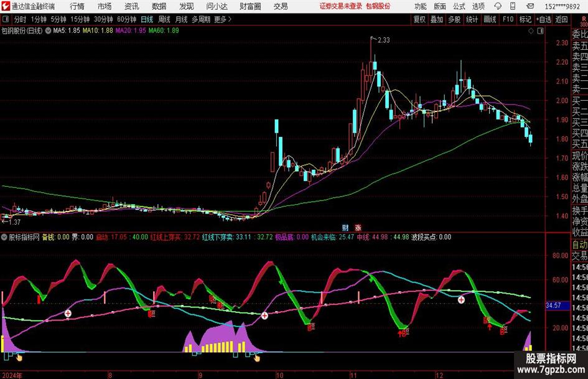588x379 pixels.
Task: Open the 选项 menu
Action: point(478,6)
